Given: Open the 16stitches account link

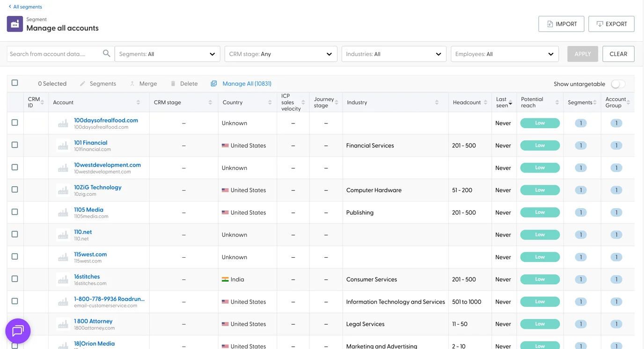Looking at the screenshot, I should pyautogui.click(x=87, y=276).
